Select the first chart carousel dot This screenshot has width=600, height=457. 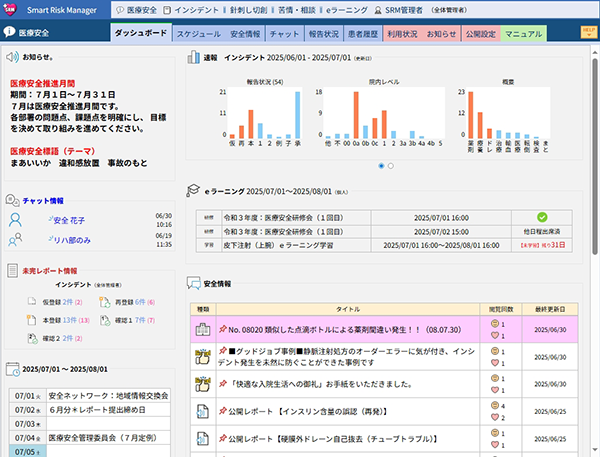point(381,166)
